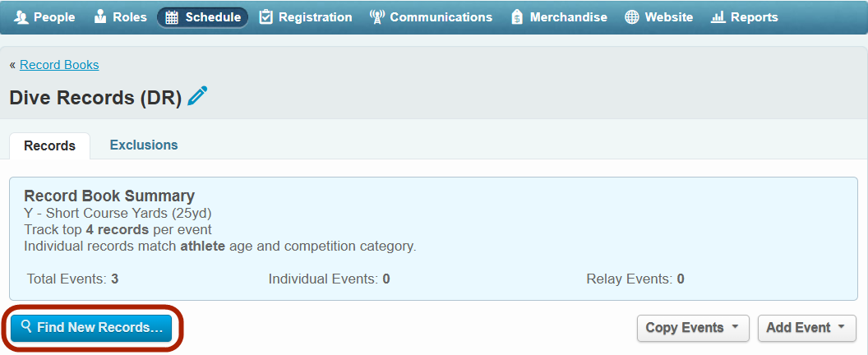Click the Total Events count text
Viewport: 868px width, 355px height.
(72, 279)
